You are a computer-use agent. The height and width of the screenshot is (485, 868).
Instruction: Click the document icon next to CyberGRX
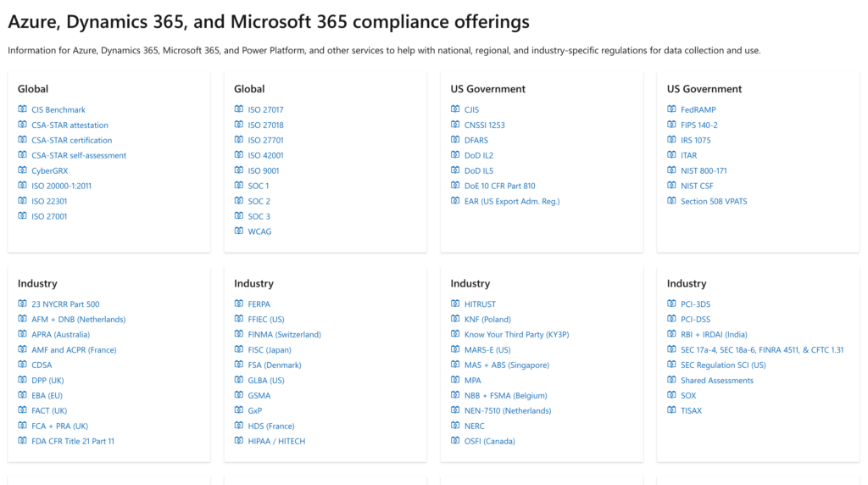[x=22, y=170]
